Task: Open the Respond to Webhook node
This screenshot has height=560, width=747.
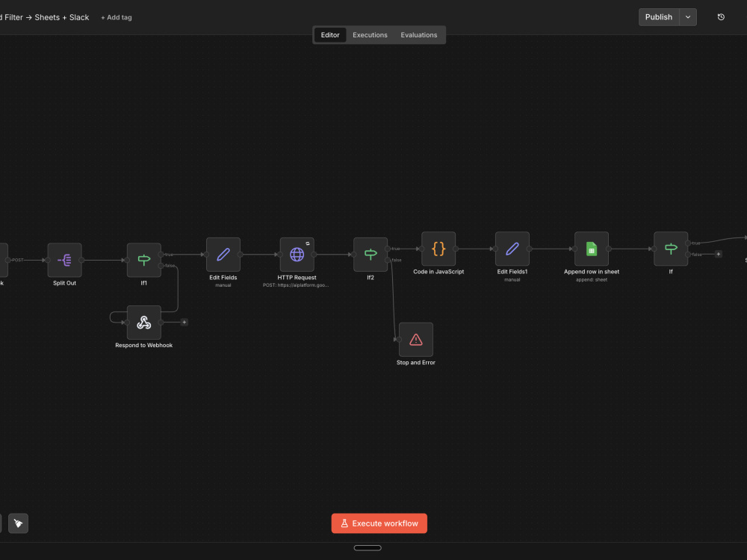Action: 144,323
